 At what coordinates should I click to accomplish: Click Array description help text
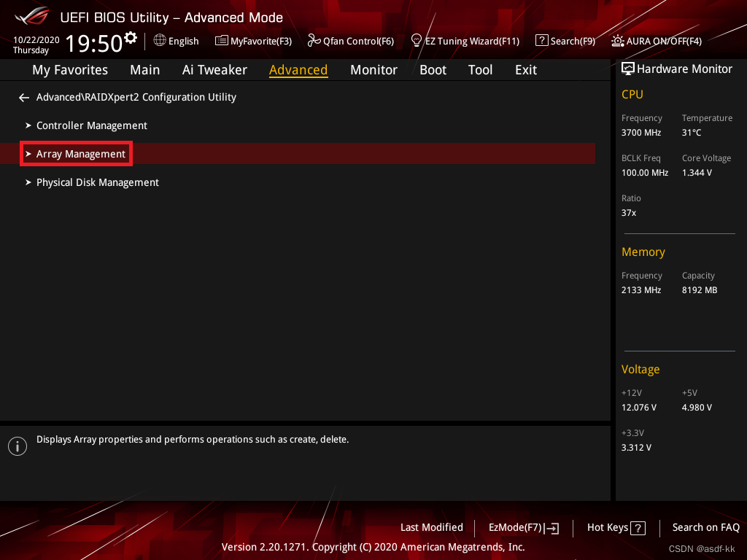193,440
